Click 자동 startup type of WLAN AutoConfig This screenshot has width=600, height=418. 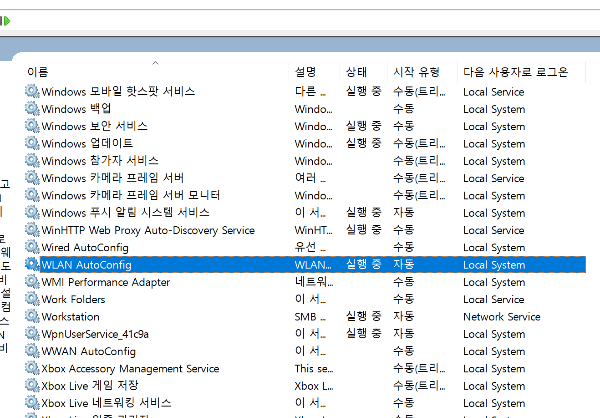(404, 265)
